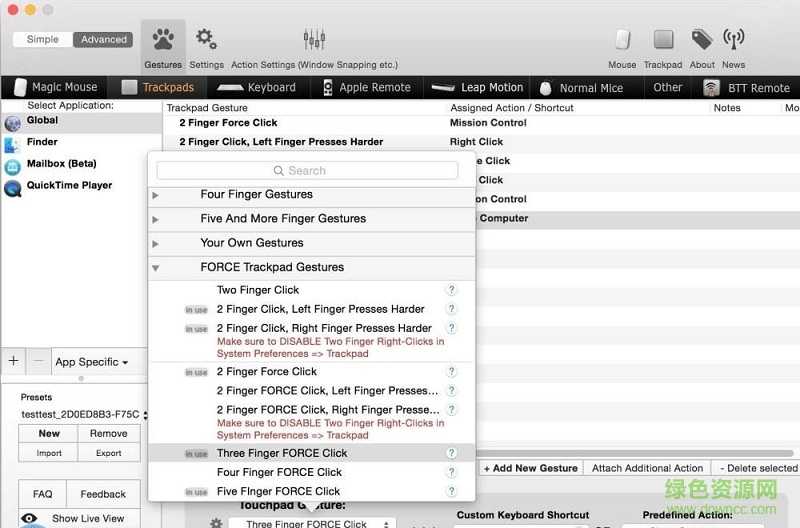Screen dimensions: 800x528
Task: Expand Your Own Gestures group
Action: (x=156, y=244)
